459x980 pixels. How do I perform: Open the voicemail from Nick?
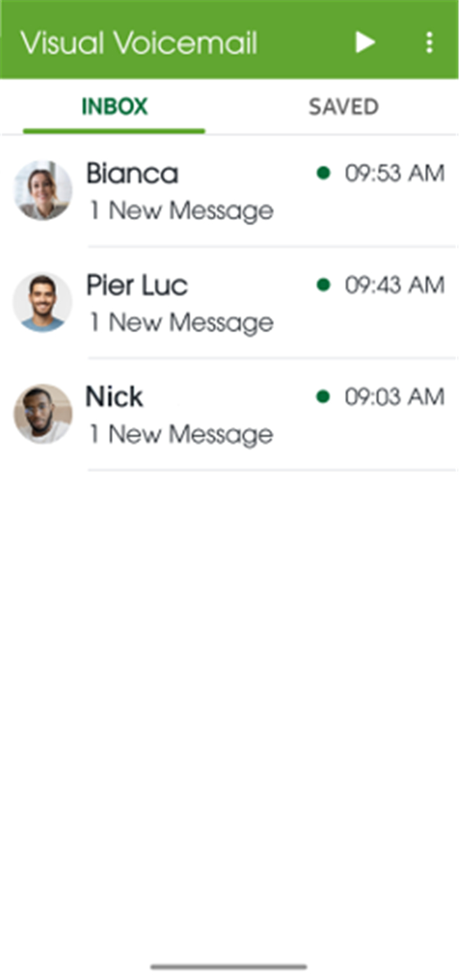pyautogui.click(x=229, y=415)
